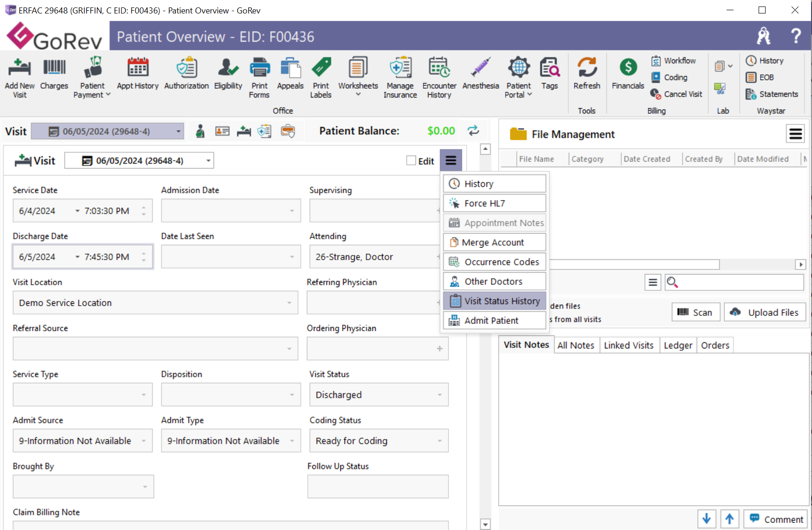Choose Other Doctors menu item

[494, 281]
